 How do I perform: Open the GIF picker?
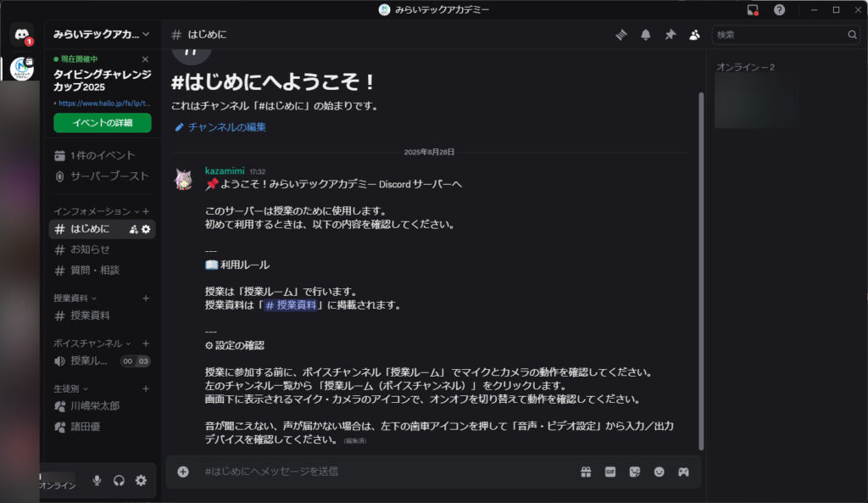609,472
